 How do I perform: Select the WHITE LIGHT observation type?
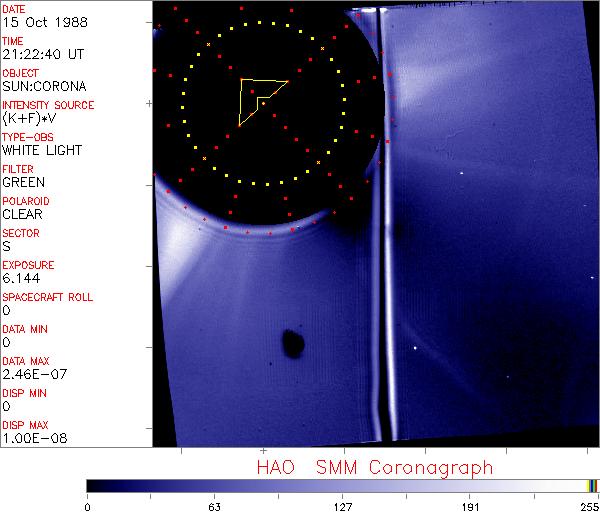tap(42, 150)
